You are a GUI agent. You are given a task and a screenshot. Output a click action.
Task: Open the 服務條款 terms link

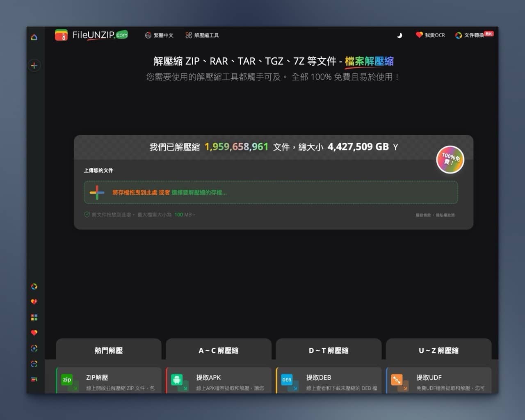[423, 215]
